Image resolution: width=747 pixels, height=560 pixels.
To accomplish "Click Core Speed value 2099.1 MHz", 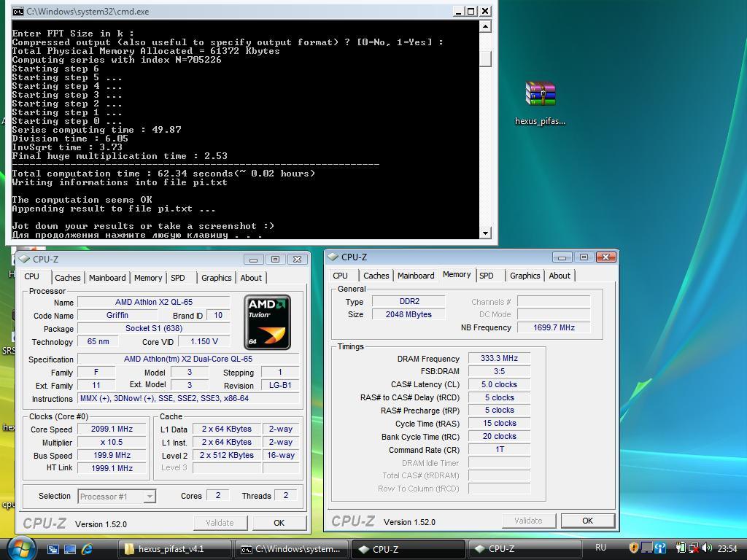I will pyautogui.click(x=112, y=429).
